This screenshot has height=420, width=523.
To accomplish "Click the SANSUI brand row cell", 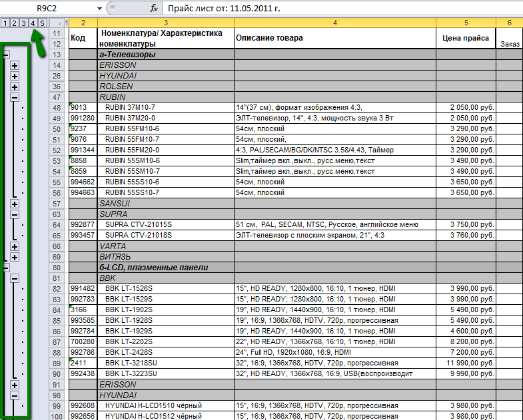I will [166, 203].
